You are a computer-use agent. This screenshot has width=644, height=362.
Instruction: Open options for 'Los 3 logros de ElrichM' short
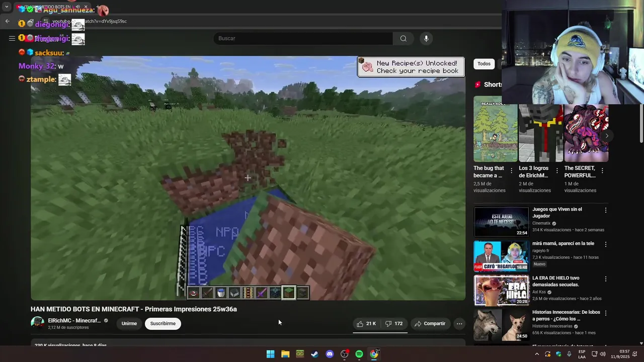[557, 171]
